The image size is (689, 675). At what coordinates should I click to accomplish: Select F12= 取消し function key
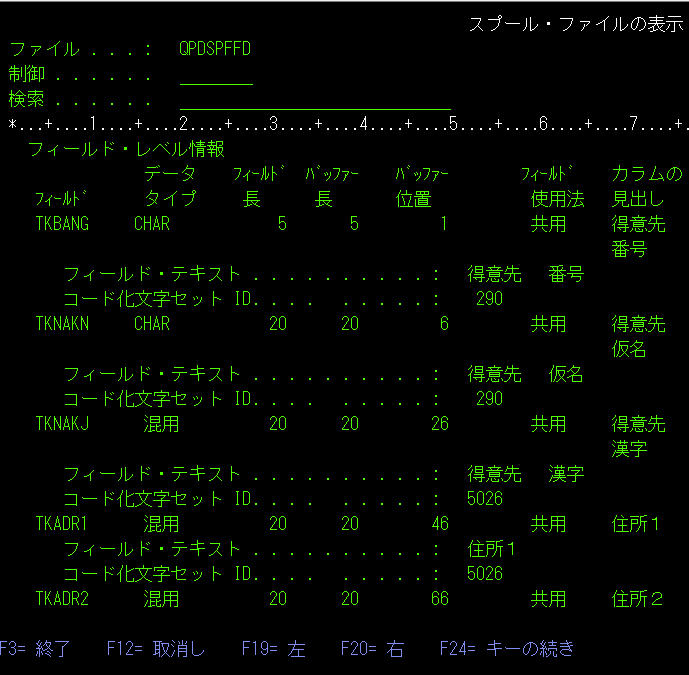(156, 649)
